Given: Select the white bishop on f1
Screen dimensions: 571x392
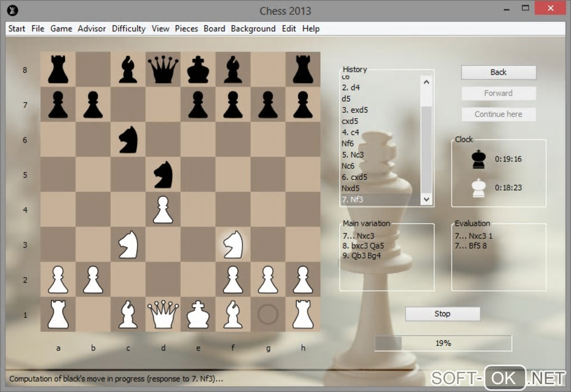Looking at the screenshot, I should (x=233, y=314).
